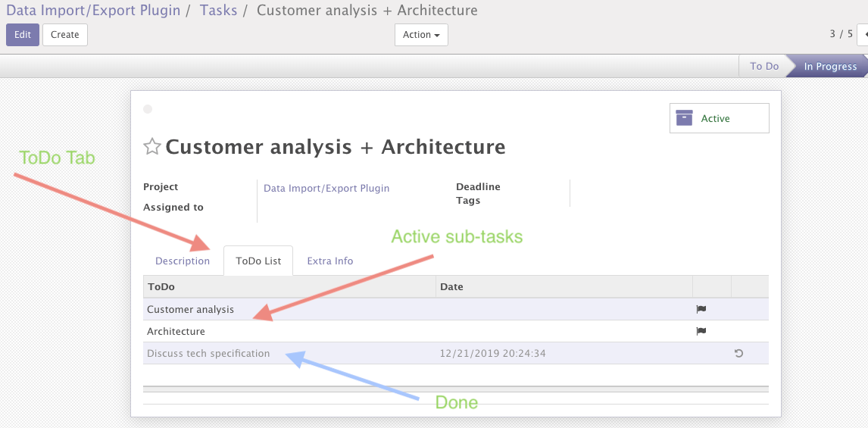868x428 pixels.
Task: Star the Customer analysis + Architecture task
Action: point(151,147)
